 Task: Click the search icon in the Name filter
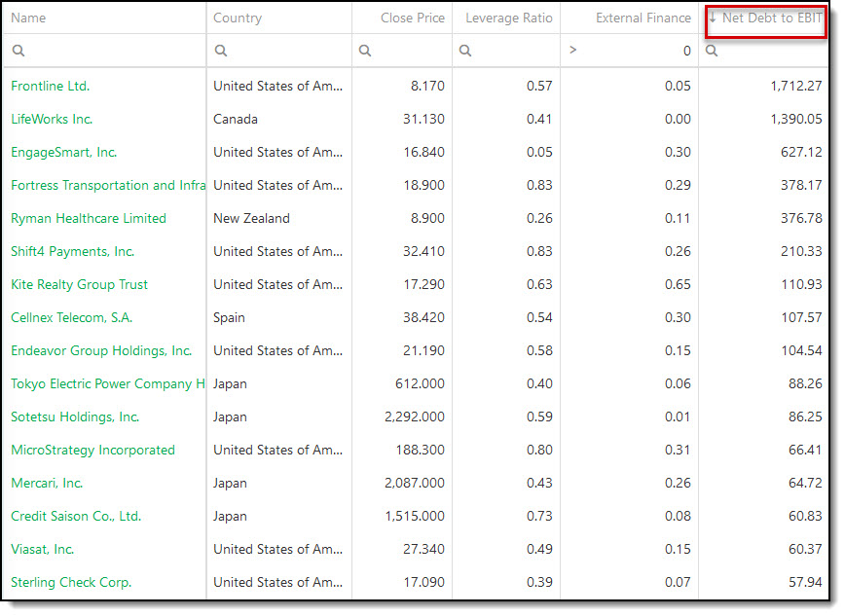click(x=18, y=51)
